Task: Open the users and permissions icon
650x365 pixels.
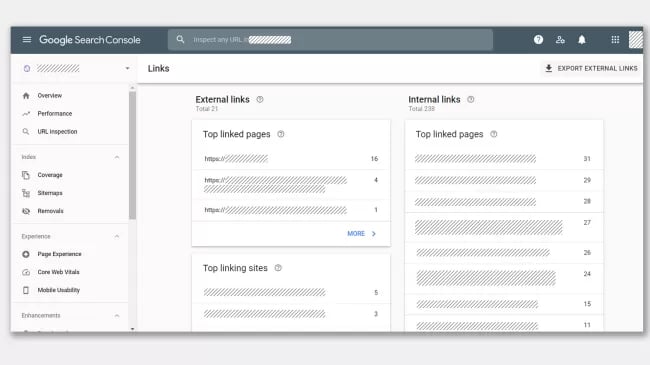Action: tap(560, 40)
